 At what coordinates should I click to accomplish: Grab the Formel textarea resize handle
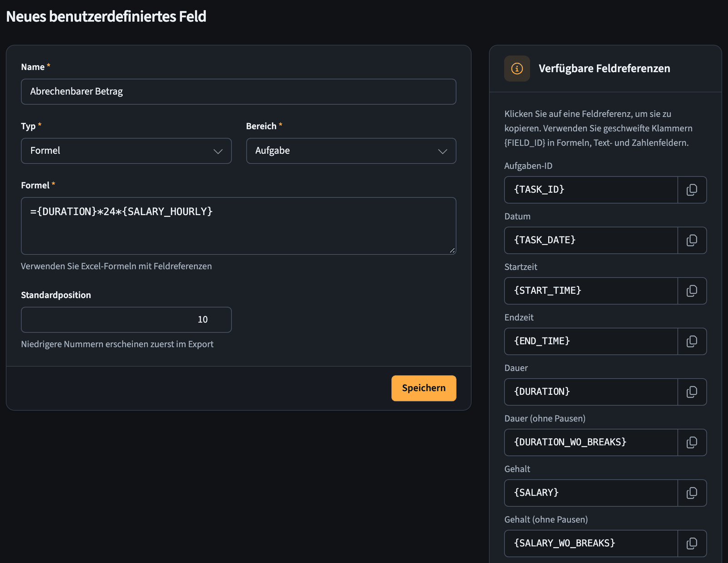tap(452, 251)
